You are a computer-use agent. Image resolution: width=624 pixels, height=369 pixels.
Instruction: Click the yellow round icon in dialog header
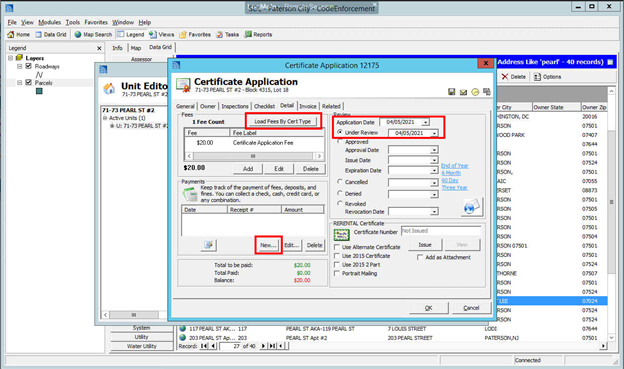[x=475, y=92]
